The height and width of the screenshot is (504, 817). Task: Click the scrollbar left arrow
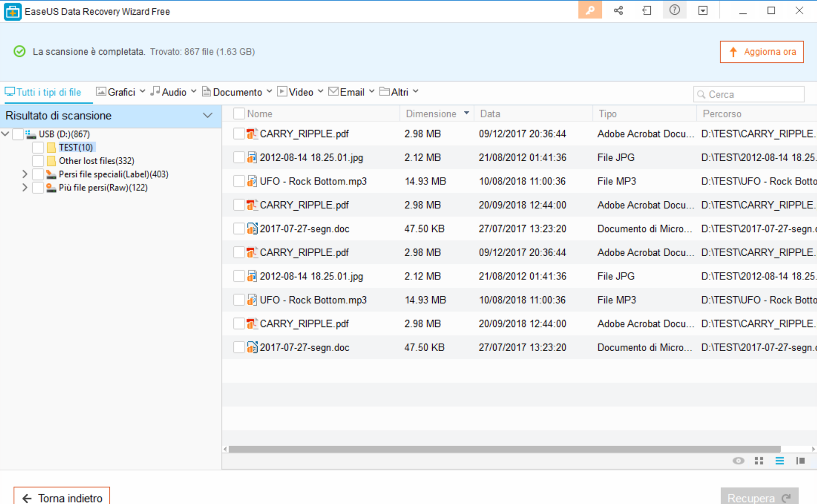point(225,449)
